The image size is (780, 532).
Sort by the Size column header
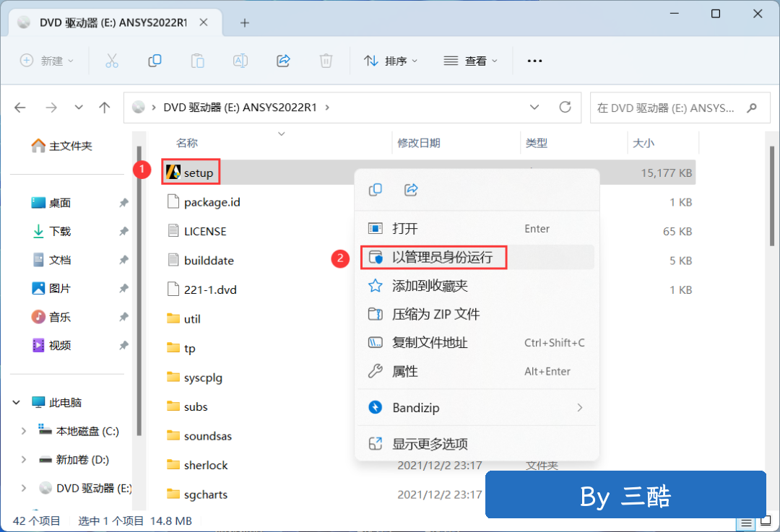click(x=643, y=143)
